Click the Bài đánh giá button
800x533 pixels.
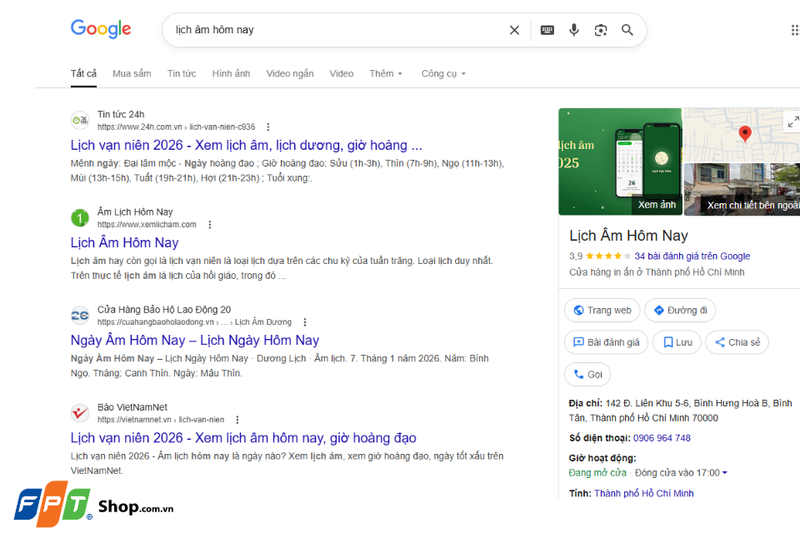(606, 342)
